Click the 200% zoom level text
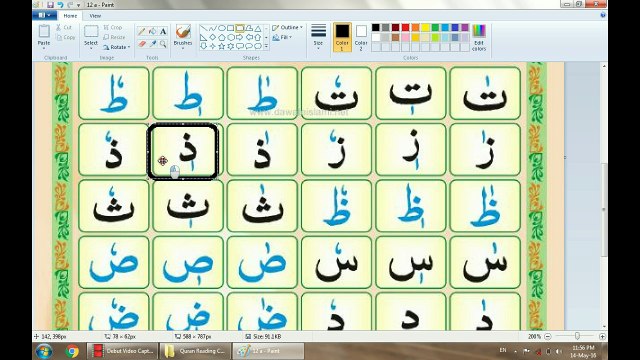 534,336
